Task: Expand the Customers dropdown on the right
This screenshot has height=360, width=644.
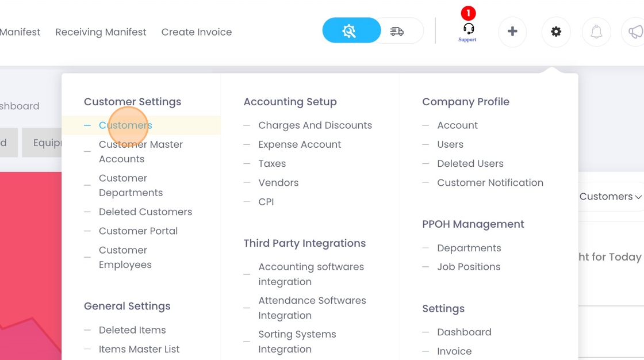Action: (x=610, y=197)
